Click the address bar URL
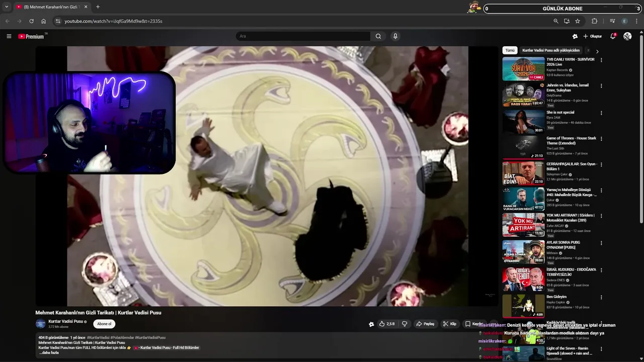This screenshot has height=362, width=644. pos(113,21)
